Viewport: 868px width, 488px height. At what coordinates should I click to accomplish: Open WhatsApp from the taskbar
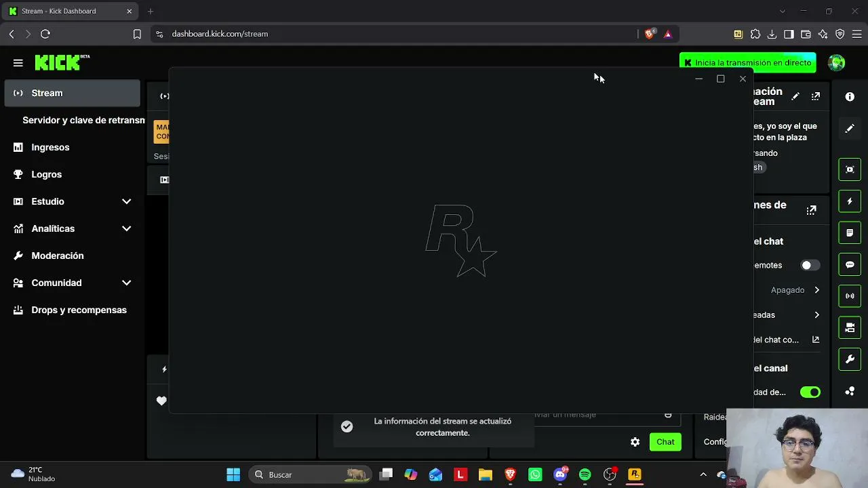click(x=535, y=474)
